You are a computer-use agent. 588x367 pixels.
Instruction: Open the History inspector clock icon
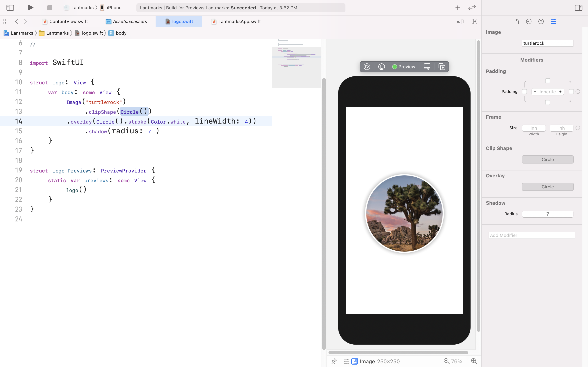click(x=529, y=21)
